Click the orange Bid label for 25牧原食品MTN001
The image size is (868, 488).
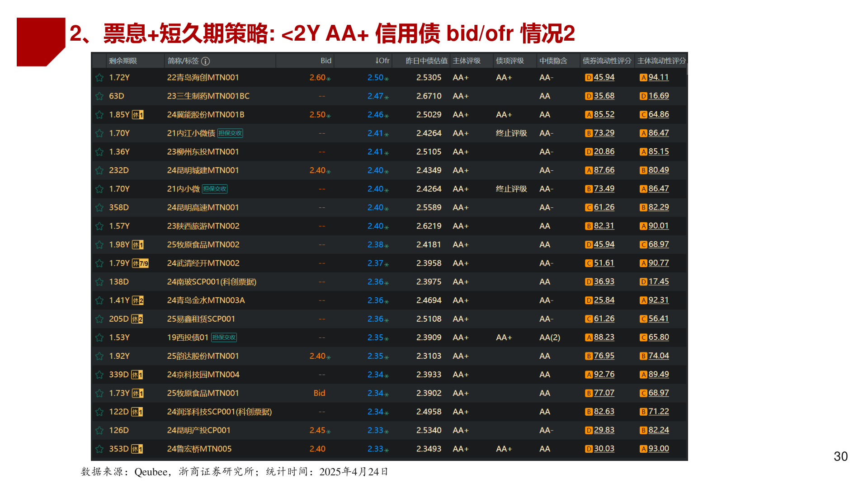click(319, 393)
